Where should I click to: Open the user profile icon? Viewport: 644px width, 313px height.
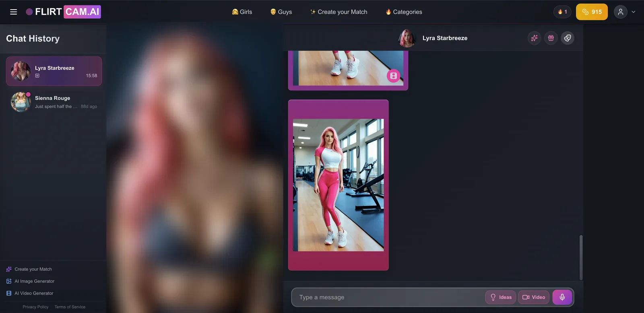point(621,12)
